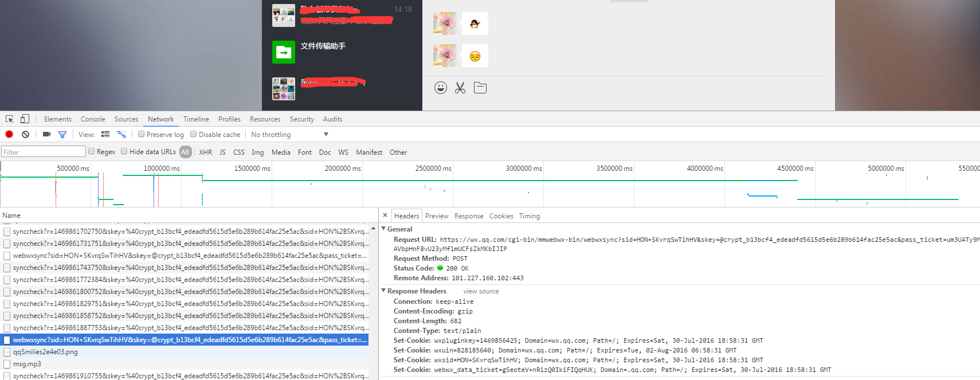Viewport: 980px width, 380px height.
Task: Select syncheck request r=1469861743750
Action: tap(185, 268)
